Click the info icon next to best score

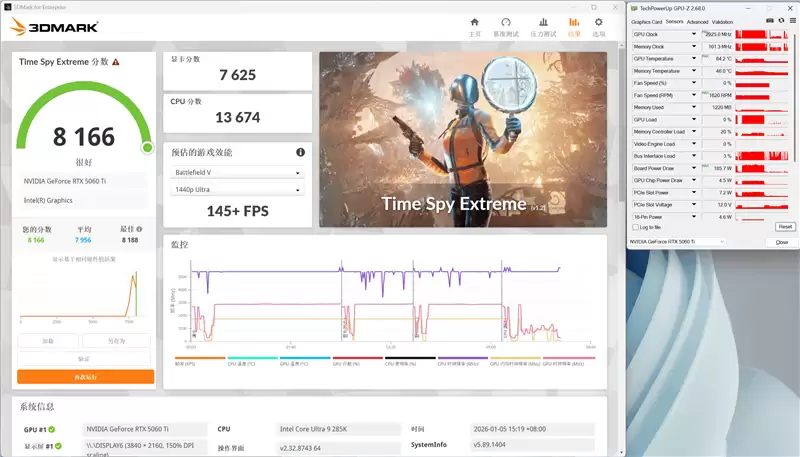tap(139, 229)
